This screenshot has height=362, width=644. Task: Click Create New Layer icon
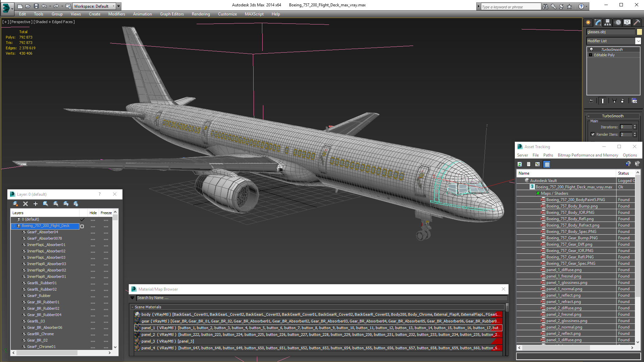pos(15,204)
